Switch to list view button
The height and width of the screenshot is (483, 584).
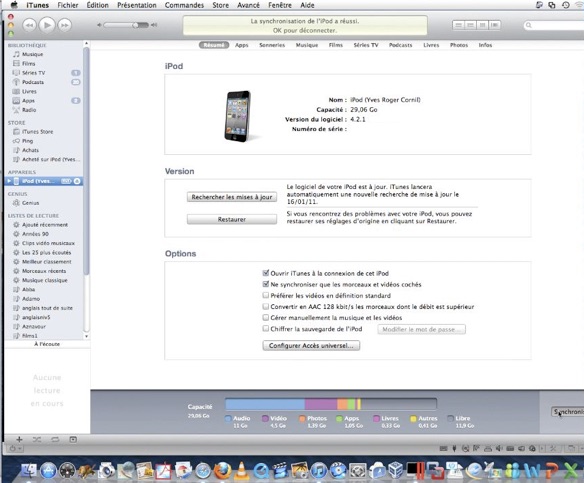(458, 25)
